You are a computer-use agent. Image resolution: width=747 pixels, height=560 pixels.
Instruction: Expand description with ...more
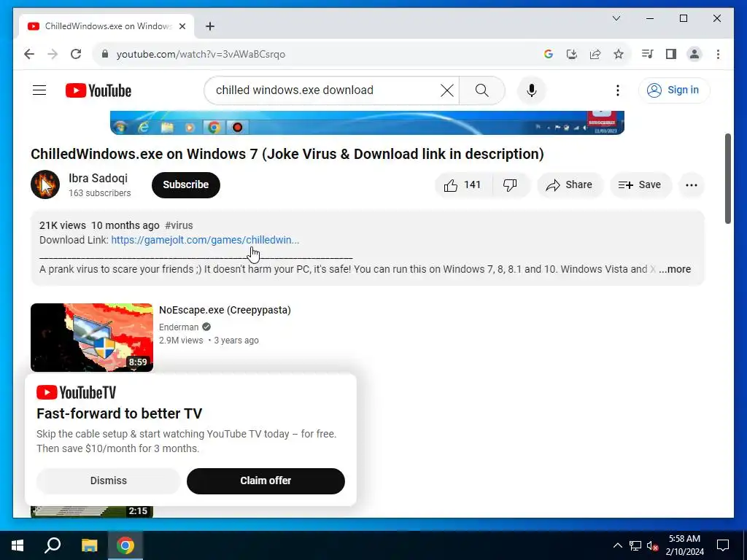675,269
